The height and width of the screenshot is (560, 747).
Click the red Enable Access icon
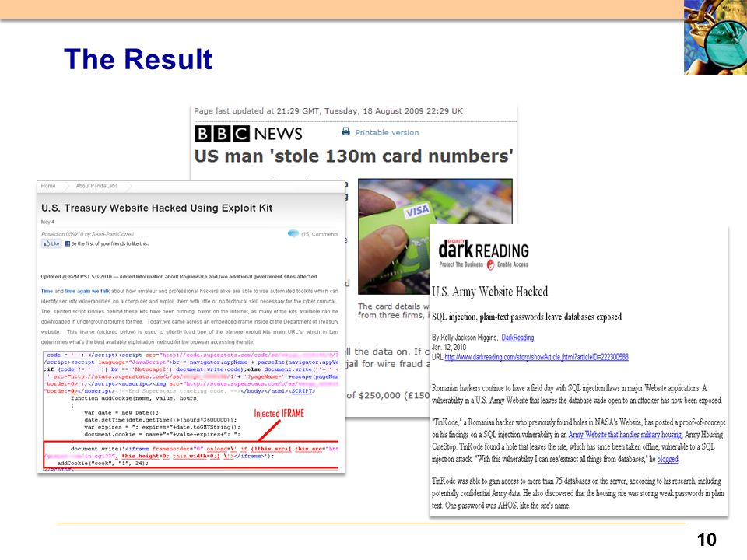[491, 265]
